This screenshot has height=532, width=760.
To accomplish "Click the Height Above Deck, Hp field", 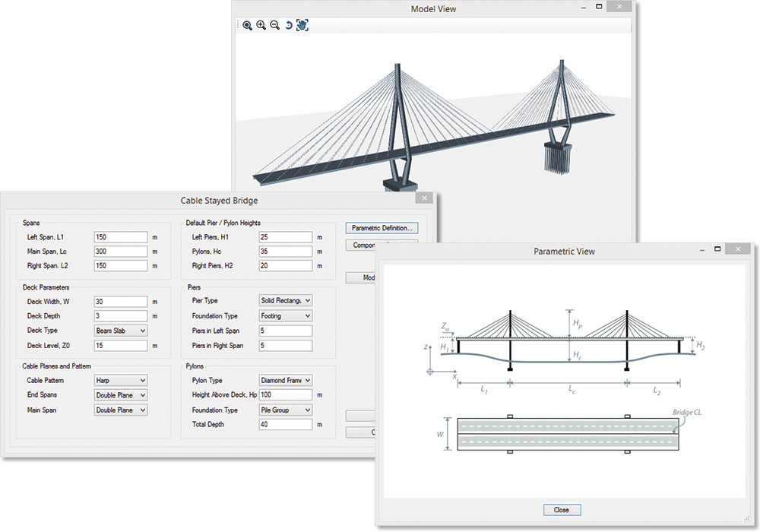I will [285, 395].
